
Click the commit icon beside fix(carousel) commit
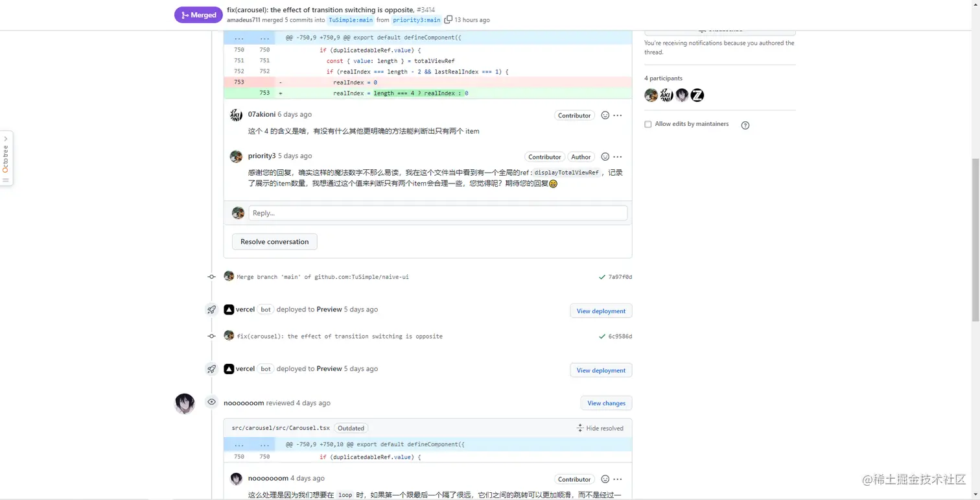211,337
